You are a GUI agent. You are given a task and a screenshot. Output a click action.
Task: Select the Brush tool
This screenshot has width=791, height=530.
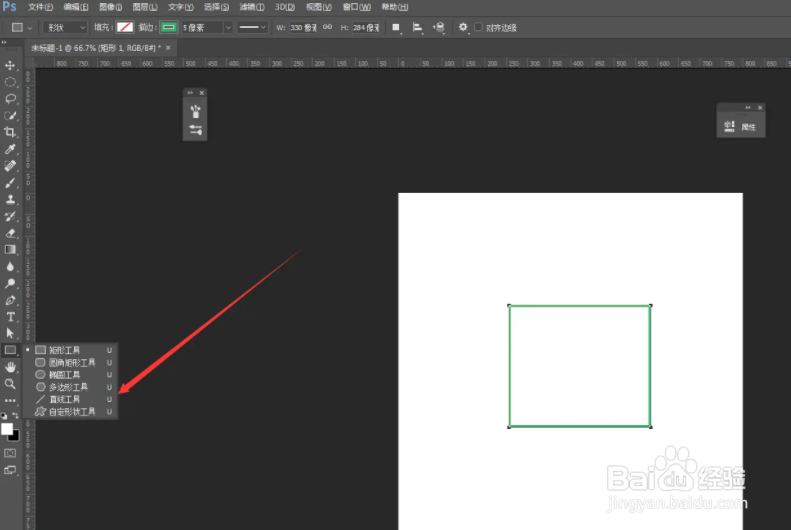click(x=10, y=183)
